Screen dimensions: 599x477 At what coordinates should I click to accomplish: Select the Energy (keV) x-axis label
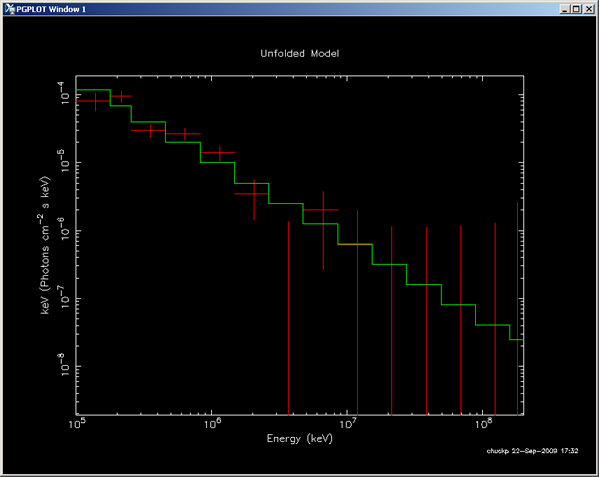click(x=300, y=438)
